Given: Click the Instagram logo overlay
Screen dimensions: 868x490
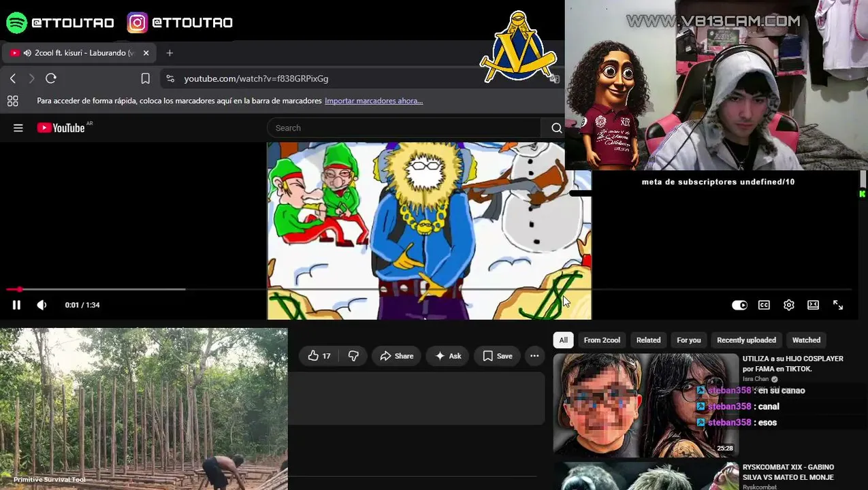Looking at the screenshot, I should (137, 22).
